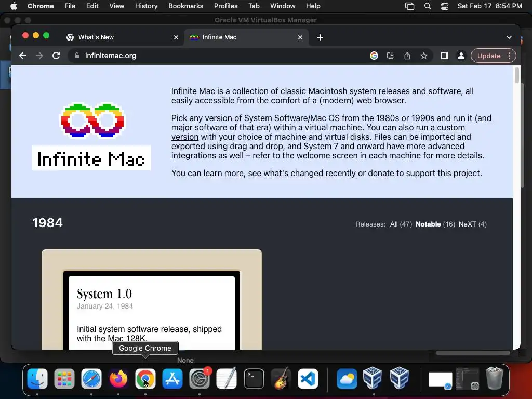The image size is (532, 399).
Task: Open Spotlight search in menu bar
Action: tap(428, 6)
